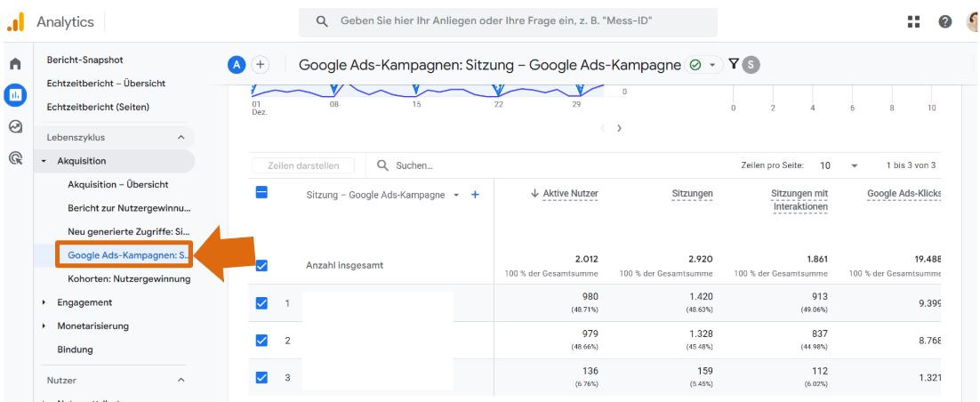Click the grey S badge next to filter
The image size is (980, 402).
coord(751,64)
